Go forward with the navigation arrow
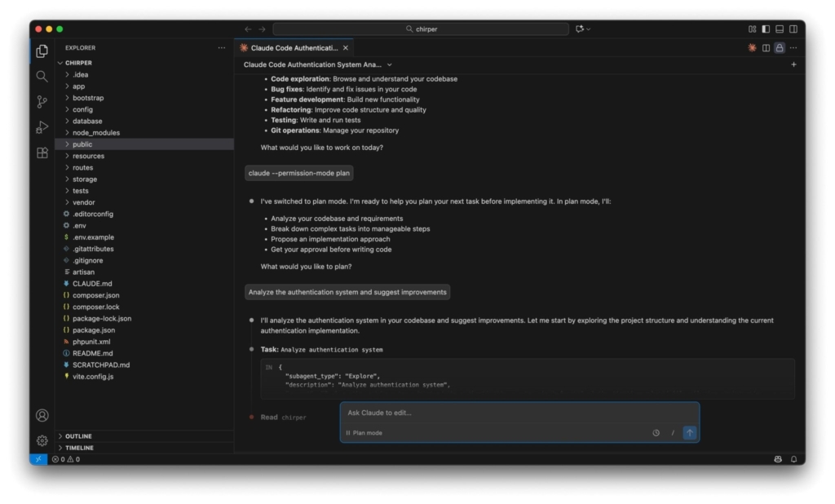The image size is (835, 504). [x=262, y=29]
